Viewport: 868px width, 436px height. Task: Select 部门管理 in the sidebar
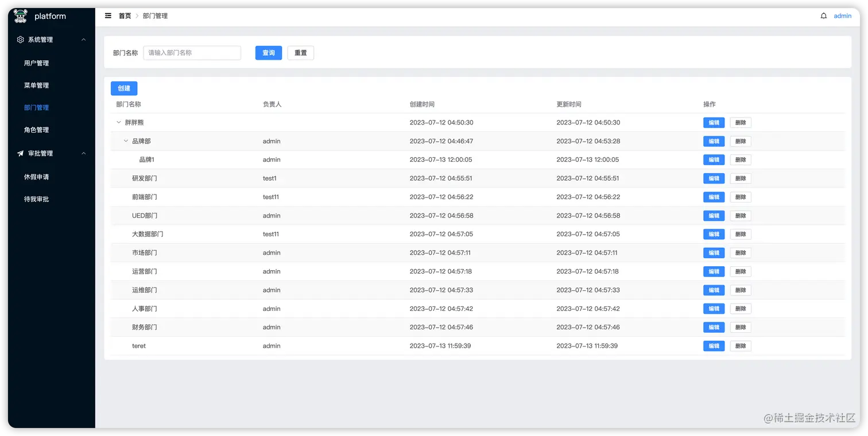[37, 107]
